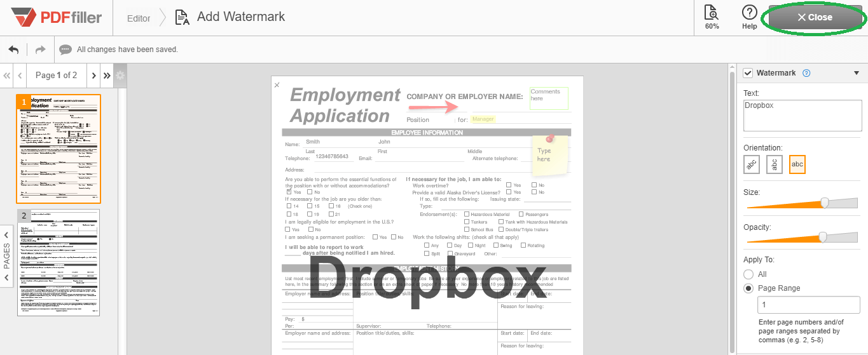Image resolution: width=868 pixels, height=355 pixels.
Task: Choose diagonal watermark orientation
Action: click(752, 164)
